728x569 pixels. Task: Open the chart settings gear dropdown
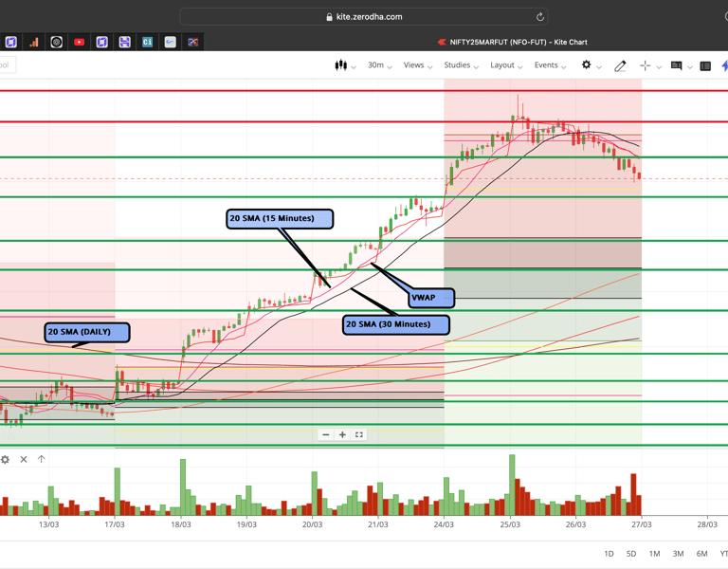pyautogui.click(x=591, y=65)
